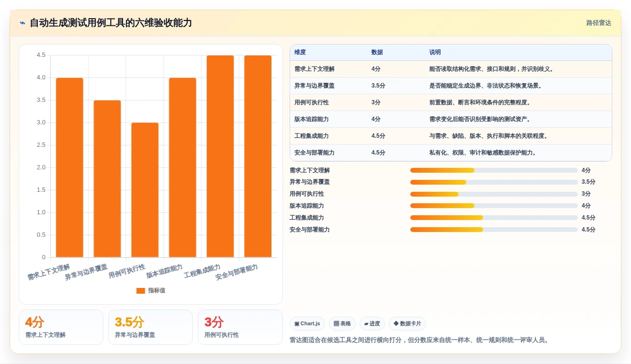The height and width of the screenshot is (364, 631).
Task: Open the 4分 需求上下文理解 data card
Action: point(61,327)
